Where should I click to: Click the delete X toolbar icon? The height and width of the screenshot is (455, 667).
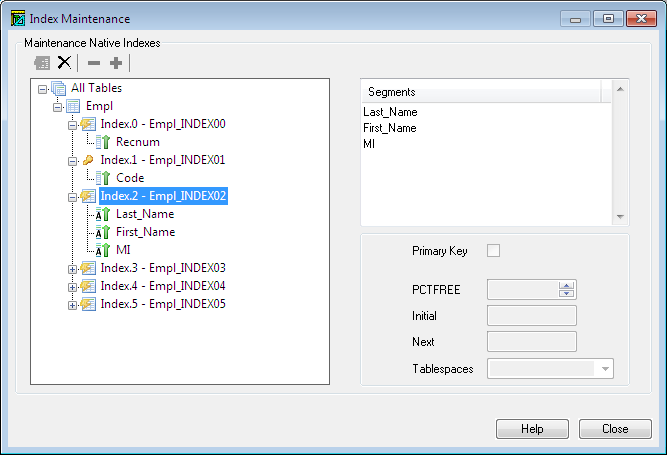[65, 63]
